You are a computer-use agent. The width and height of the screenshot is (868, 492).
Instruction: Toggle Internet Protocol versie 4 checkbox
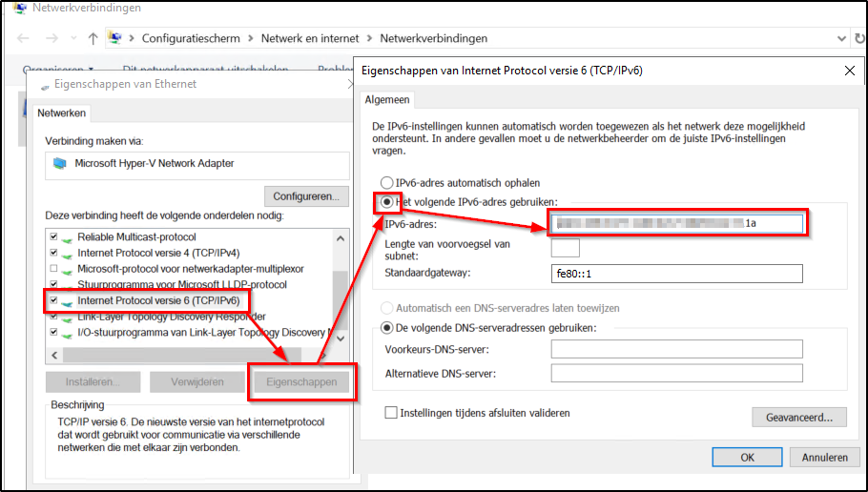coord(53,253)
